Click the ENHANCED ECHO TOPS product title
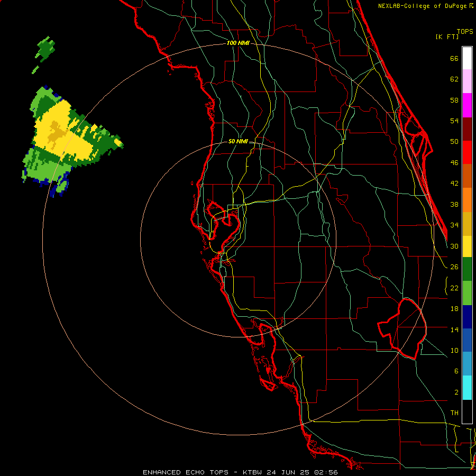The height and width of the screenshot is (476, 476). coord(186,472)
